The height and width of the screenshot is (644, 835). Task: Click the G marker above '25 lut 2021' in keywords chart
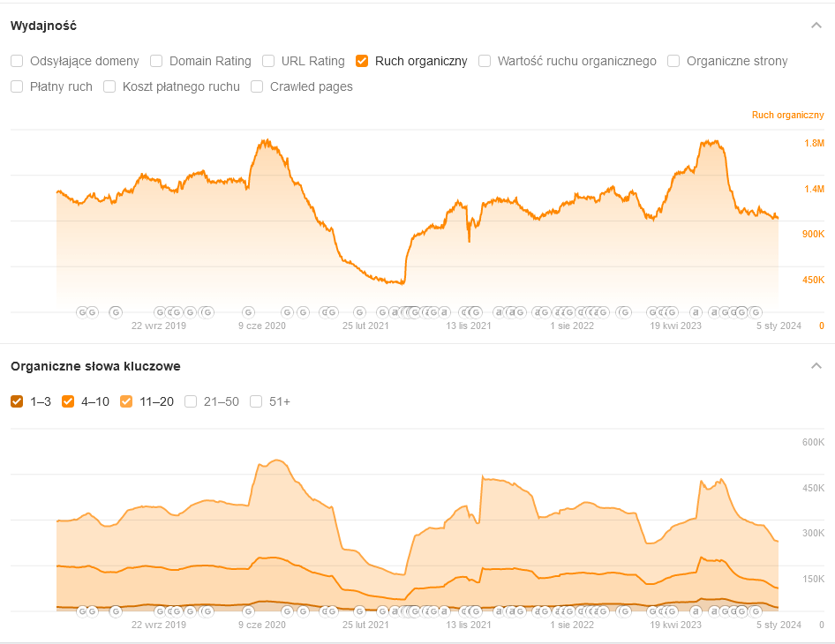tap(359, 610)
